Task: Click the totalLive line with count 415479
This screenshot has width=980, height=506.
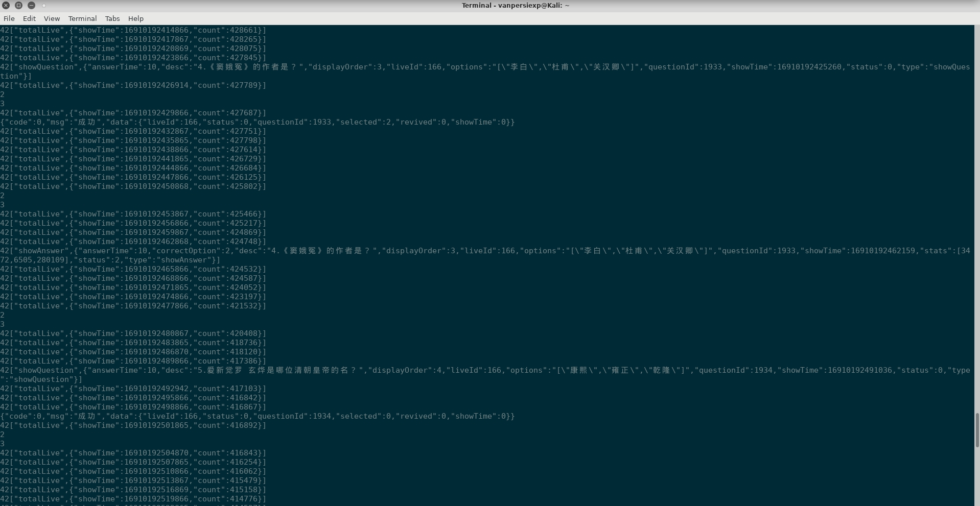Action: 133,480
